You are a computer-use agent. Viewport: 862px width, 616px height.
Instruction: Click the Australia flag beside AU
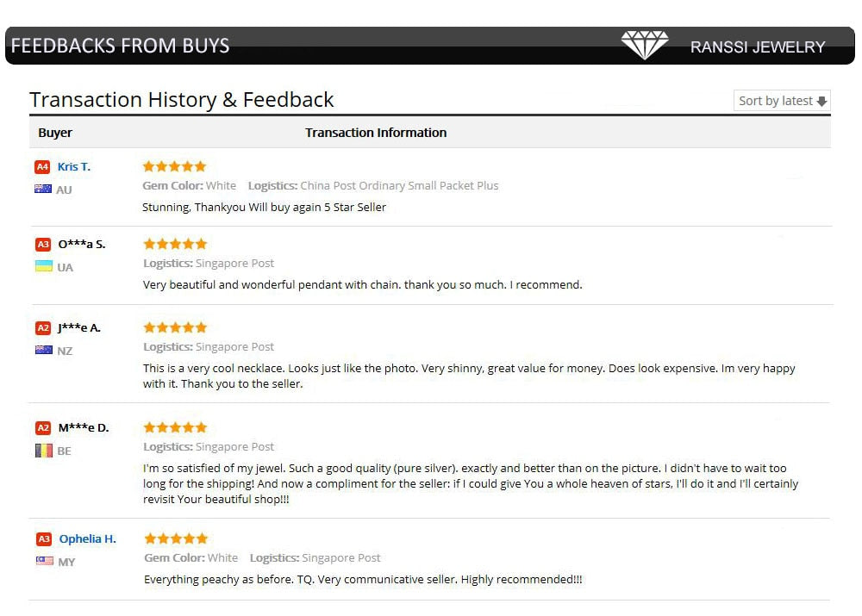click(x=43, y=189)
